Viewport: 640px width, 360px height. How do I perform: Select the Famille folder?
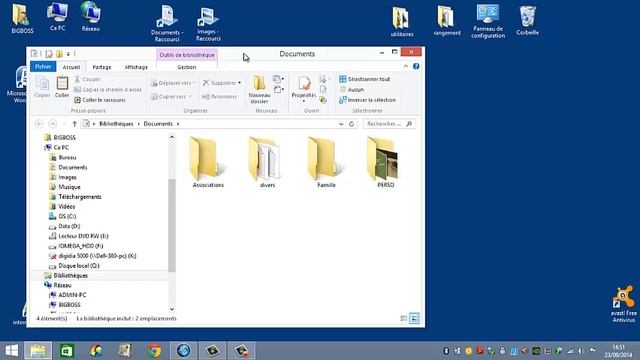[326, 162]
